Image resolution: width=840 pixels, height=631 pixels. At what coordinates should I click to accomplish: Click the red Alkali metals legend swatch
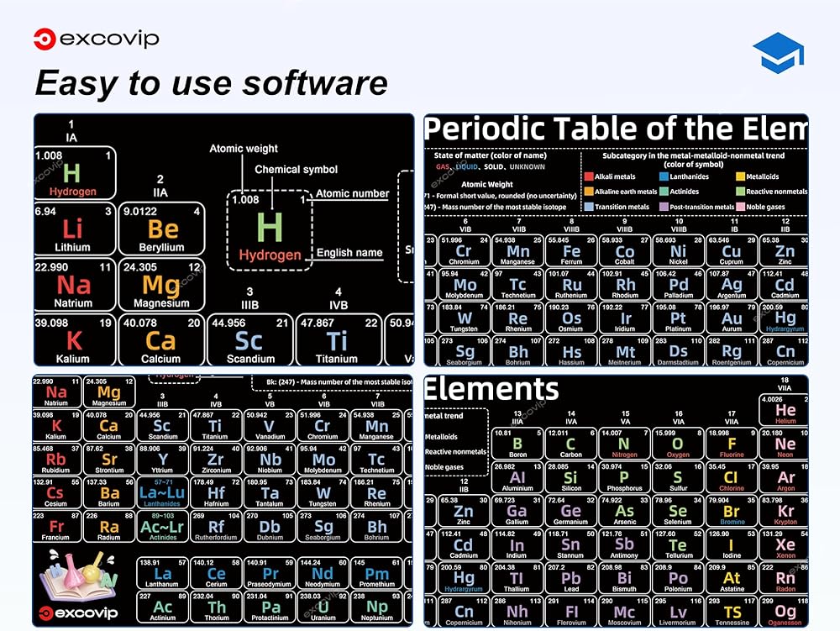[x=589, y=176]
